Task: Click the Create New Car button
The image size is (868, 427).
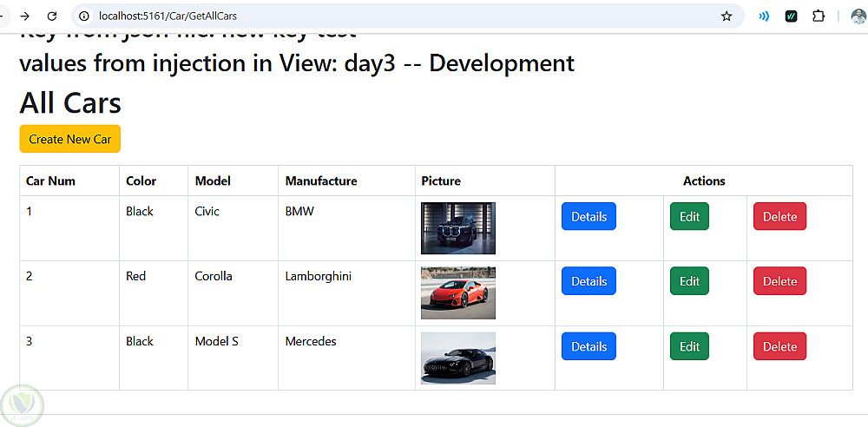Action: pos(69,139)
